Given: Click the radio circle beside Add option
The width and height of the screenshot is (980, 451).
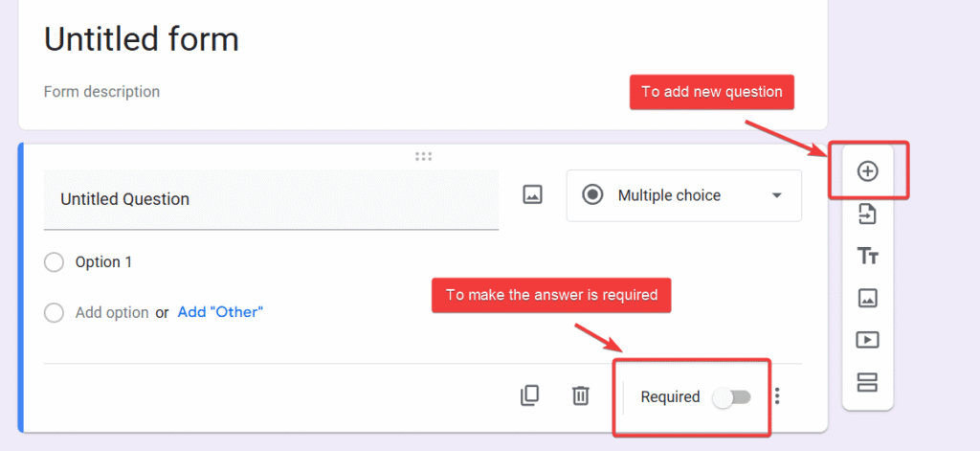Looking at the screenshot, I should click(x=55, y=312).
